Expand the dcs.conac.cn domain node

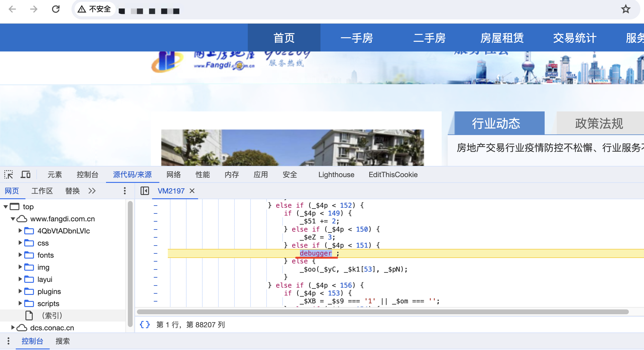13,327
